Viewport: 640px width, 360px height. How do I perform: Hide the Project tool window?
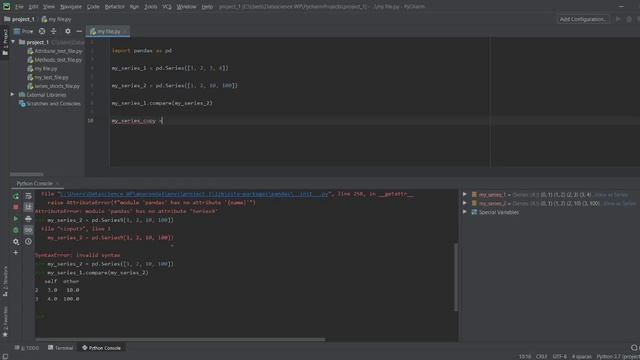79,31
